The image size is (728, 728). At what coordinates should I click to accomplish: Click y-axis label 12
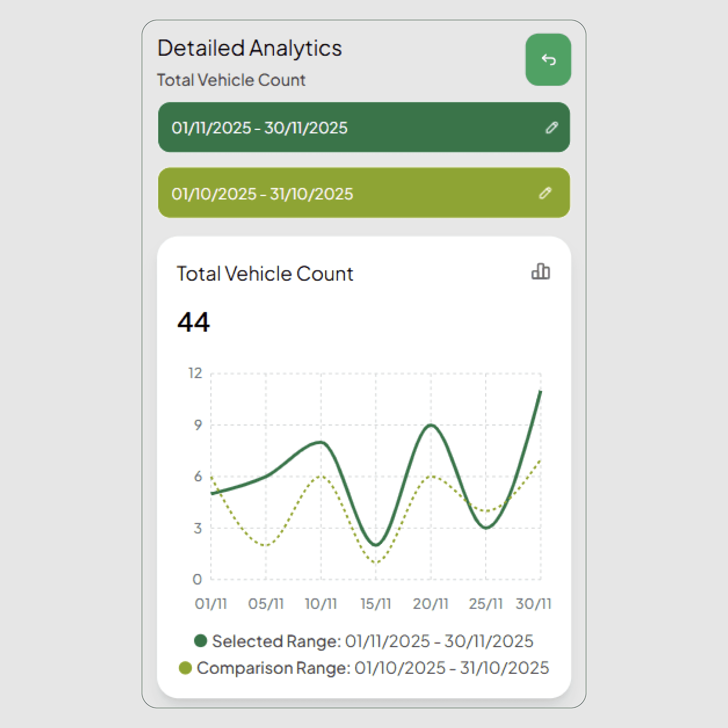195,373
